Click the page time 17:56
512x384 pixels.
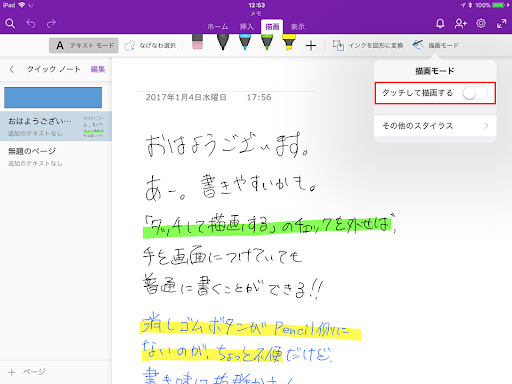pyautogui.click(x=259, y=97)
